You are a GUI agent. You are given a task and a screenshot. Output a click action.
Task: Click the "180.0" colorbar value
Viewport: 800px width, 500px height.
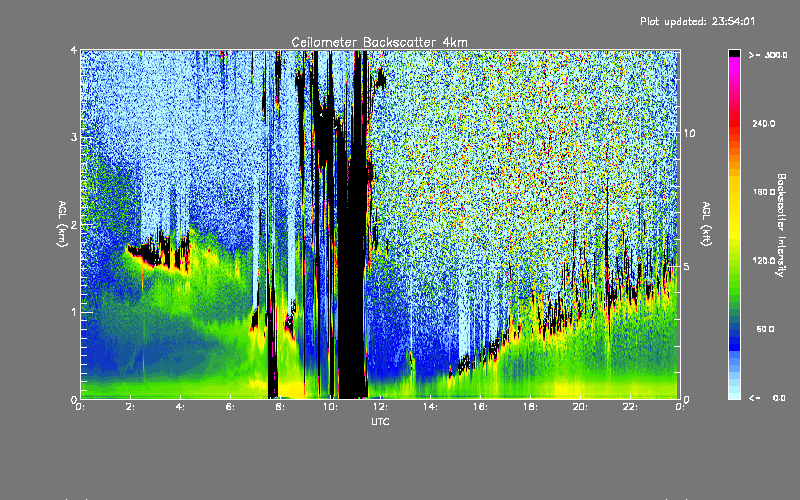coord(764,192)
